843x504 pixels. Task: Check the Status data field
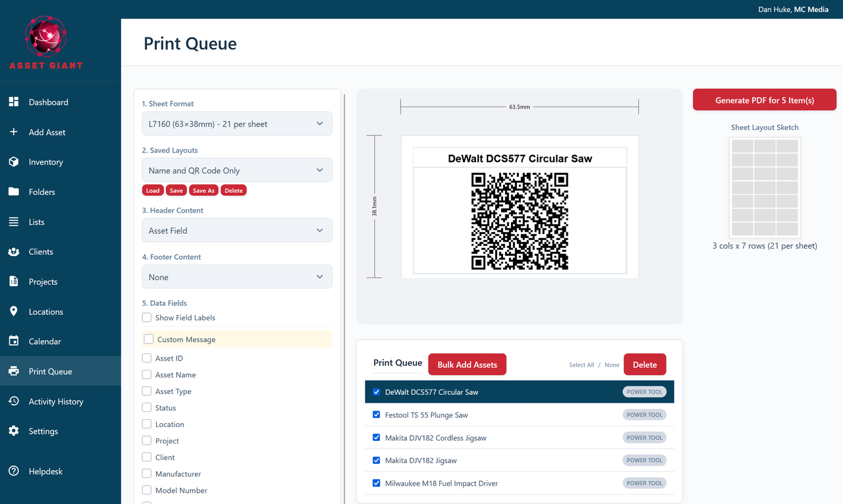tap(147, 407)
